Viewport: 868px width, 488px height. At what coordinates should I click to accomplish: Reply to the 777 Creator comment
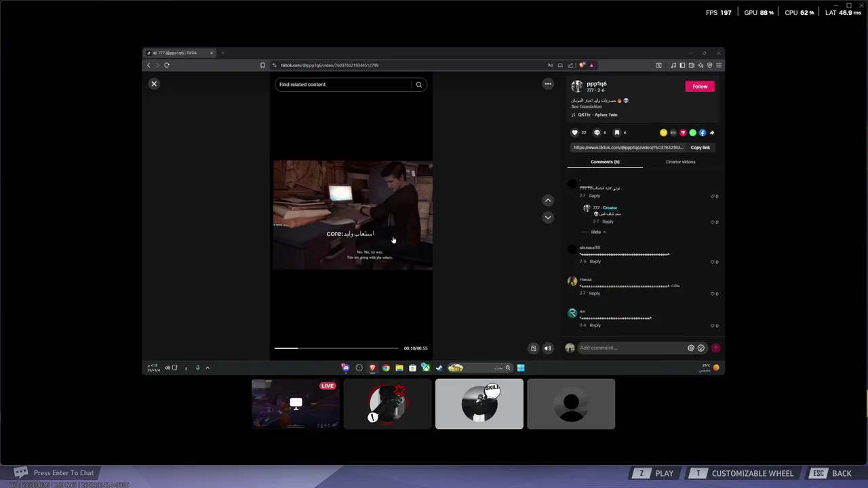click(x=608, y=222)
